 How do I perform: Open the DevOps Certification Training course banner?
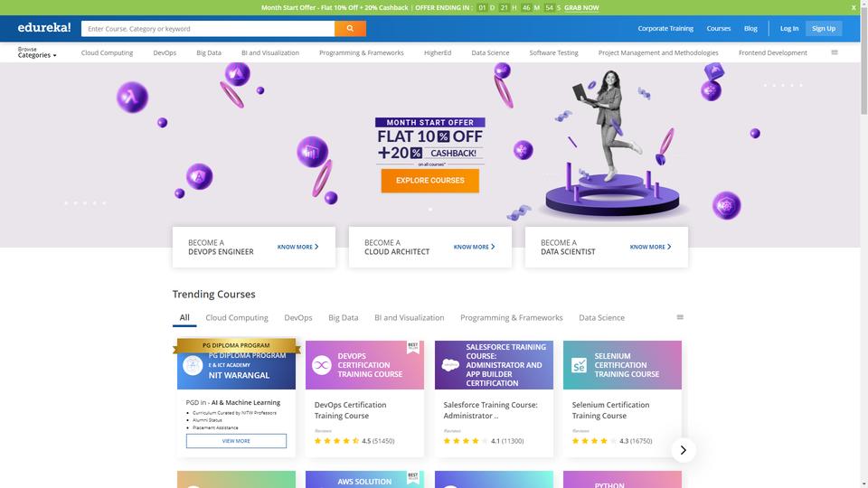364,365
